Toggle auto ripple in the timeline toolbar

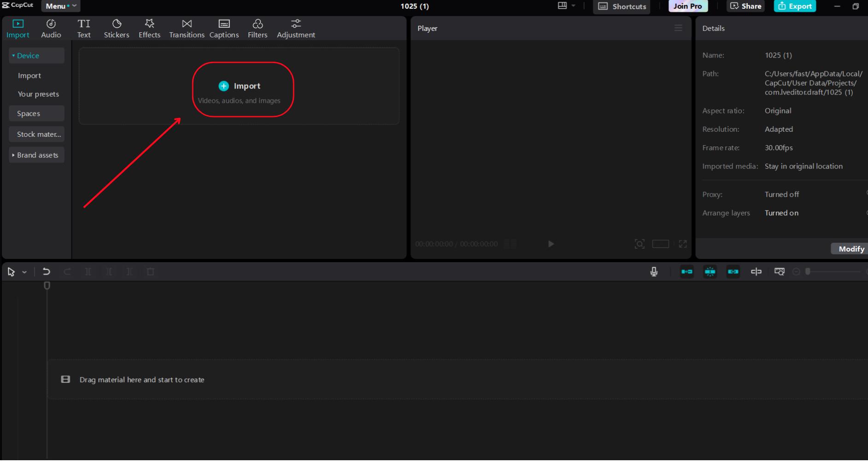tap(686, 272)
